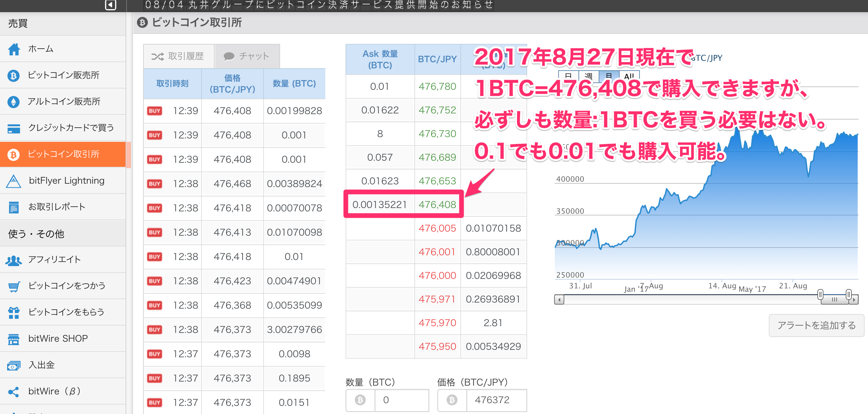The width and height of the screenshot is (868, 414).
Task: Open bitWire SHOP link
Action: 63,339
